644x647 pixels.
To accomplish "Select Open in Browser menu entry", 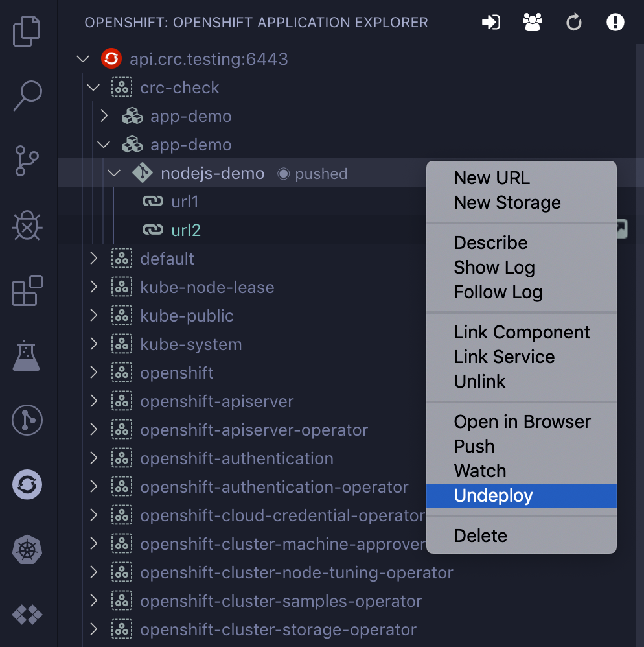I will (x=522, y=422).
